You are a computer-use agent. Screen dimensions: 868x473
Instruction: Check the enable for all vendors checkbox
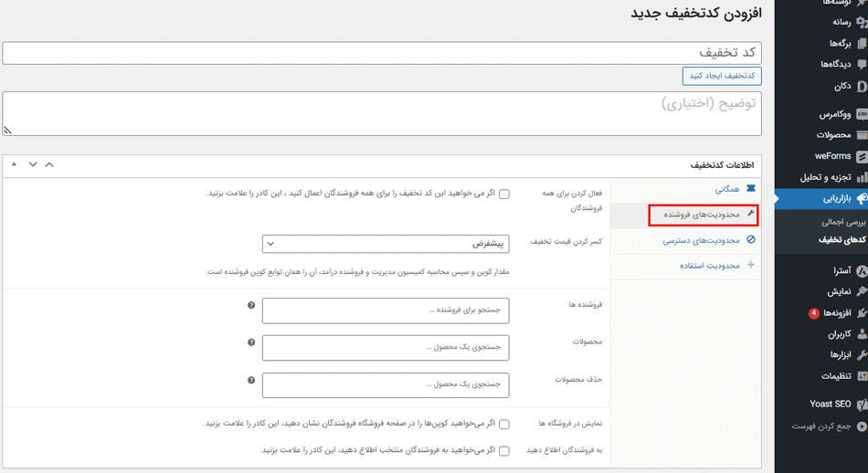504,194
